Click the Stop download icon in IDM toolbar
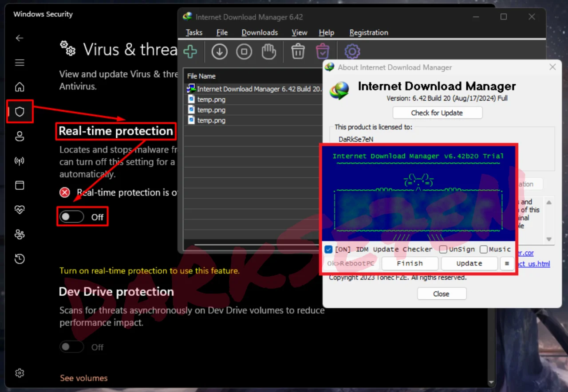The height and width of the screenshot is (392, 568). 244,52
